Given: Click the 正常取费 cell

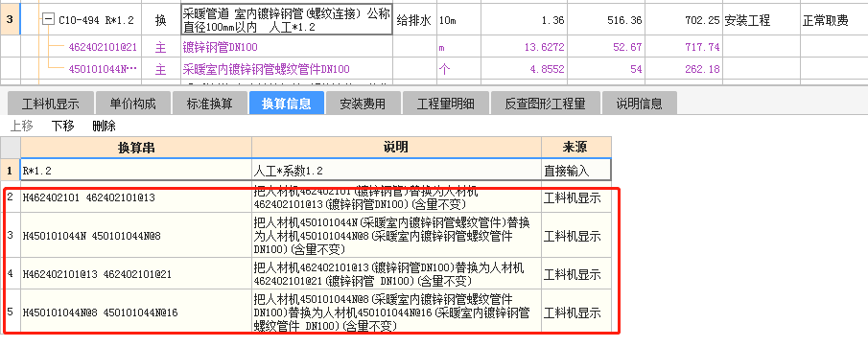Looking at the screenshot, I should pos(834,20).
